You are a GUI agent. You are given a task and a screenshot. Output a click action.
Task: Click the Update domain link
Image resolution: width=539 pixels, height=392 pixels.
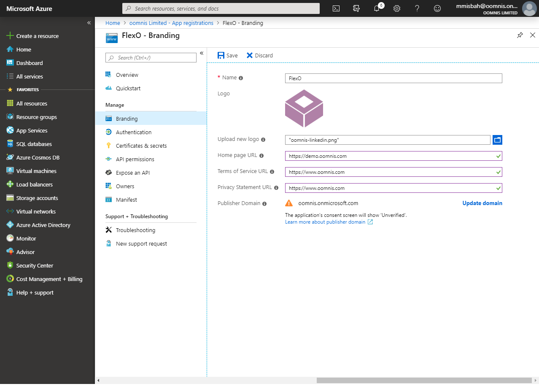pos(482,203)
